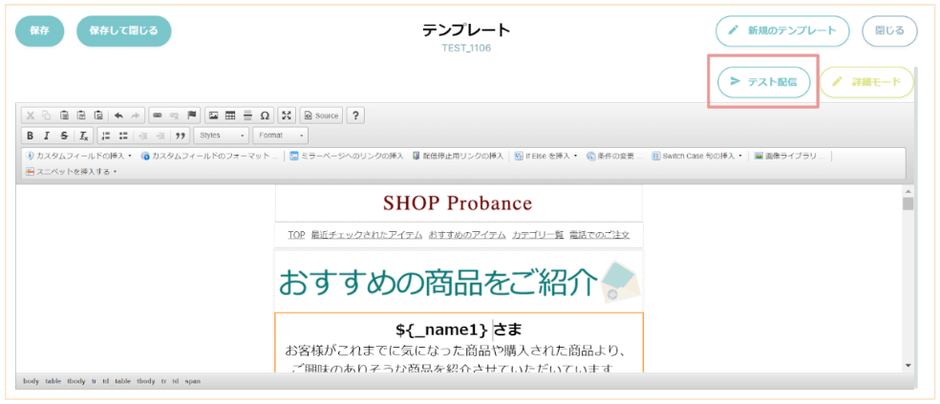Insert an image using the image icon
This screenshot has height=404, width=940.
212,115
